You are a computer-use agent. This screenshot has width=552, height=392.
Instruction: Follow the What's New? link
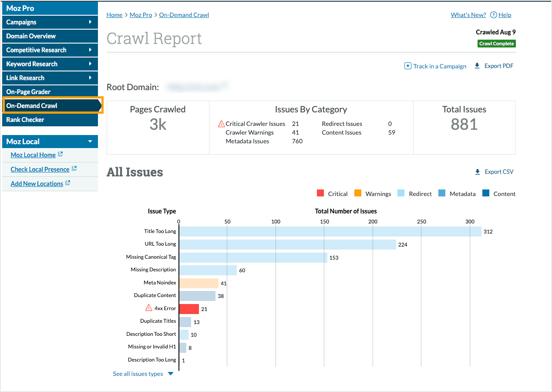click(x=468, y=15)
